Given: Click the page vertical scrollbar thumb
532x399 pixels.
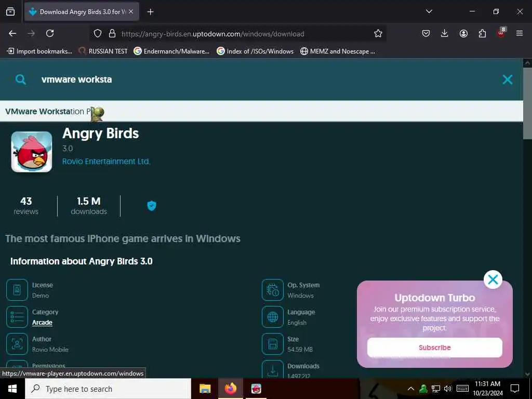Looking at the screenshot, I should coord(527,103).
